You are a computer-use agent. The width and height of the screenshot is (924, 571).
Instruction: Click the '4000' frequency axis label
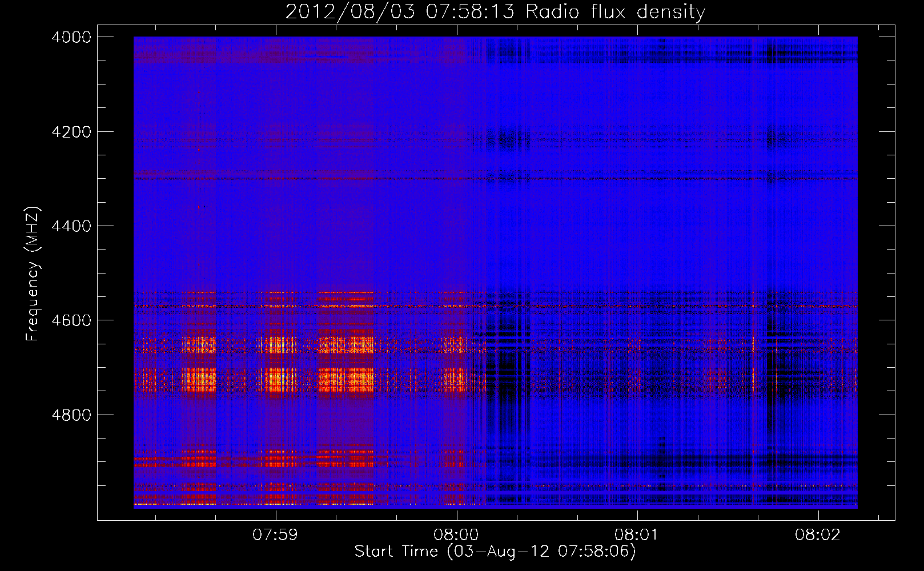click(71, 37)
